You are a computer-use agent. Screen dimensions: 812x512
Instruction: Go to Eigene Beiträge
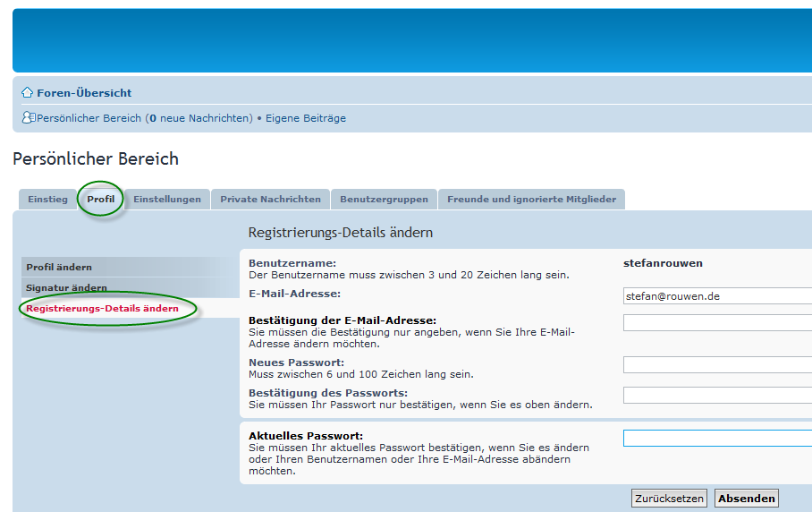(304, 118)
